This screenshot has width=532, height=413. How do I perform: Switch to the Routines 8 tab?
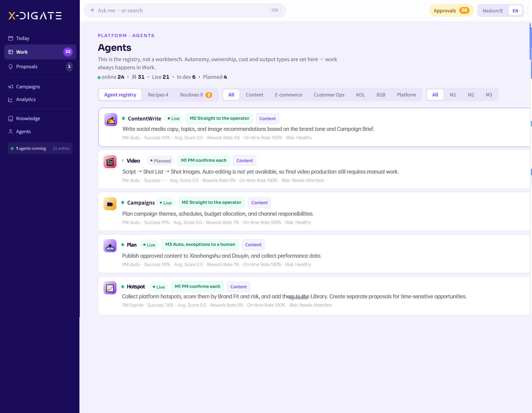196,95
